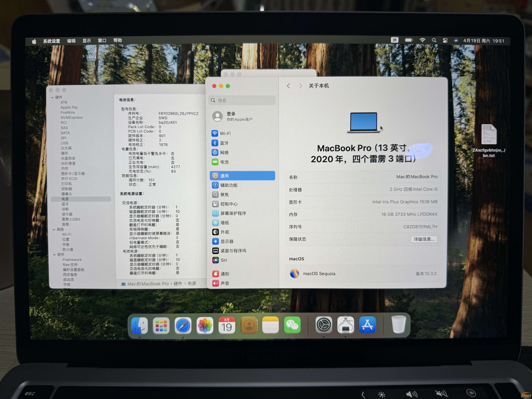This screenshot has height=399, width=532.
Task: Open 显示 menu in menu bar
Action: pyautogui.click(x=87, y=41)
